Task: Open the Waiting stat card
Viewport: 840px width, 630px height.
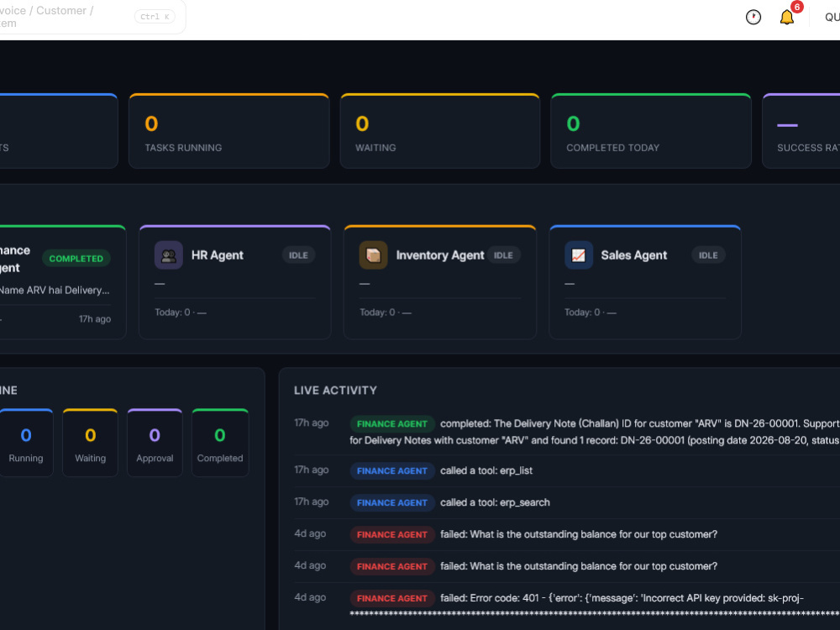Action: pos(440,131)
